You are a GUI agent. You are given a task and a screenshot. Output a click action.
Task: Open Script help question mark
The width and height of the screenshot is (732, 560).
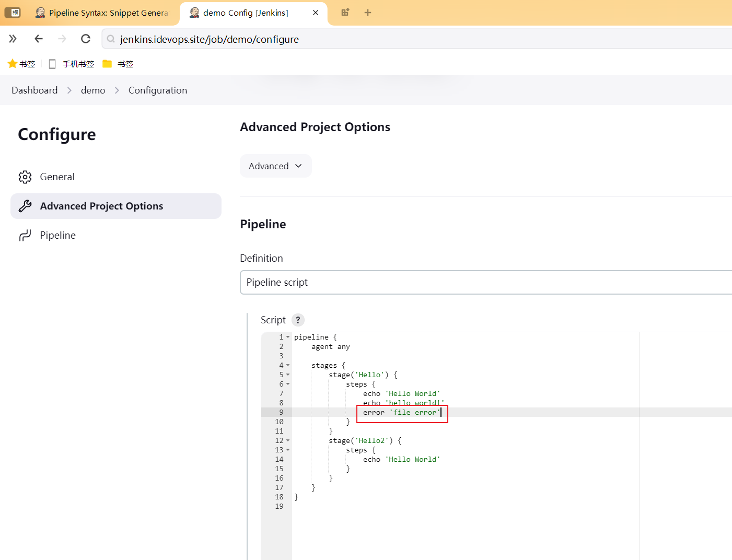[x=298, y=320]
